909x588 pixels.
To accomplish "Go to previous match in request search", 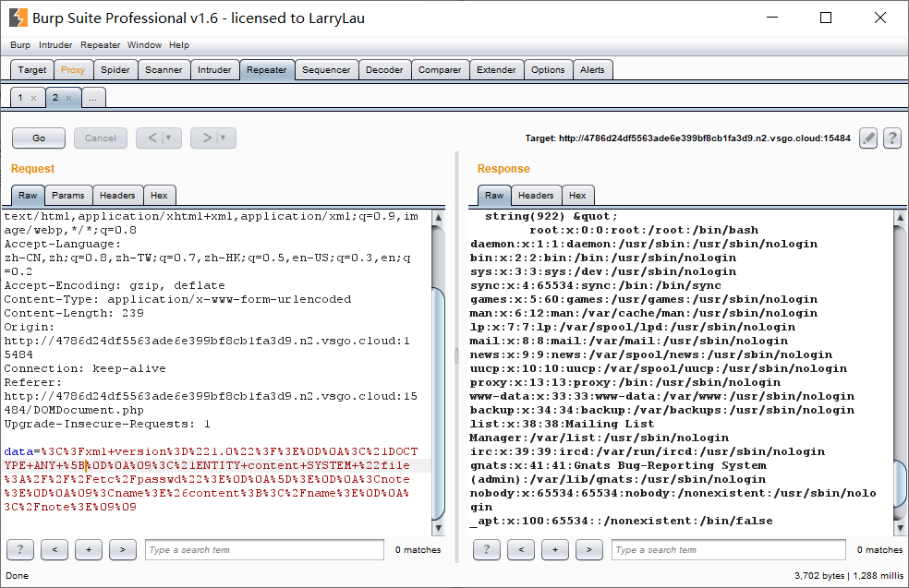I will coord(55,549).
